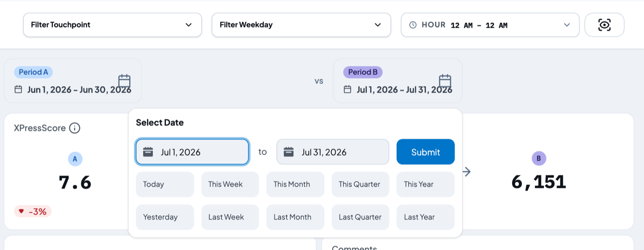
Task: Open the HOUR range dropdown
Action: 490,25
